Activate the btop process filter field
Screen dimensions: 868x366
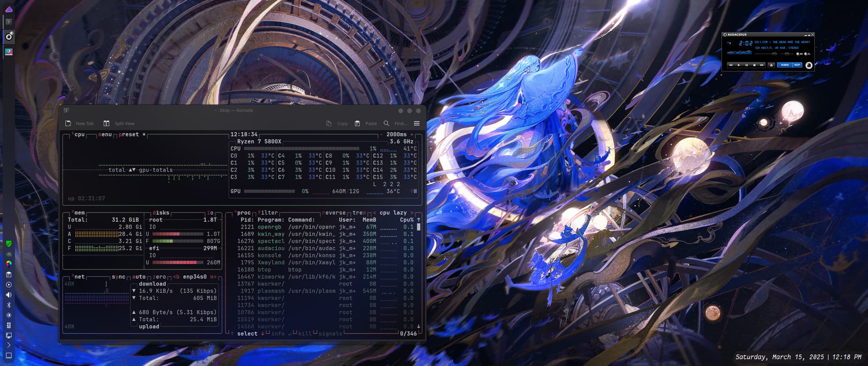tap(268, 212)
